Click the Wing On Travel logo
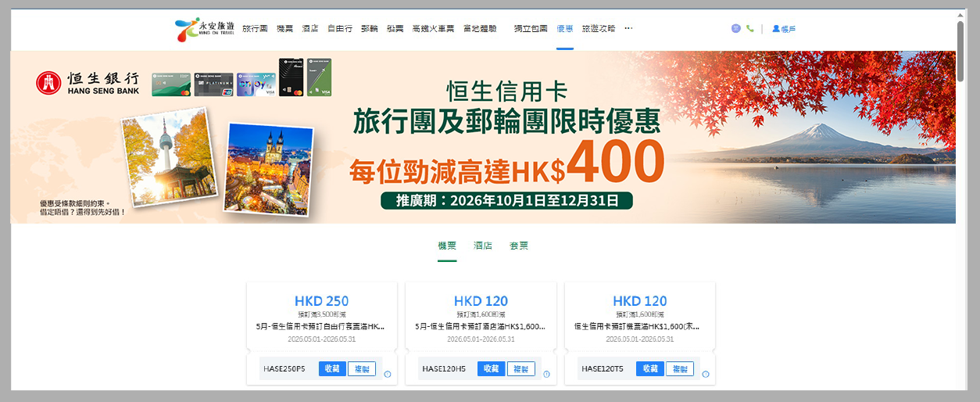The height and width of the screenshot is (402, 980). point(205,29)
